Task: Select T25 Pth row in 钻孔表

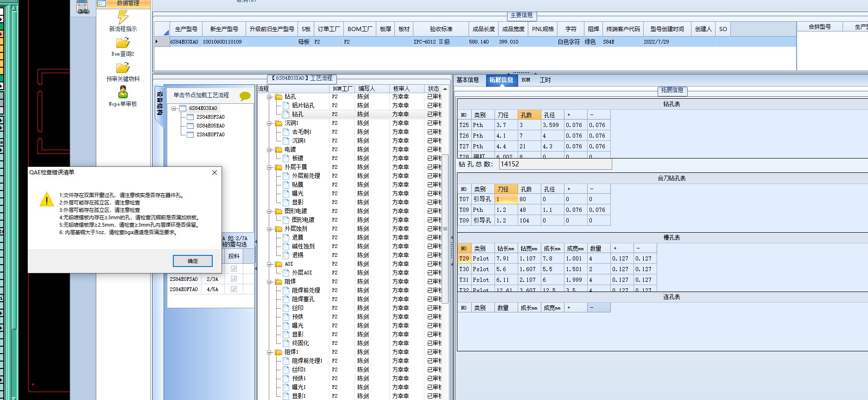Action: [x=533, y=125]
